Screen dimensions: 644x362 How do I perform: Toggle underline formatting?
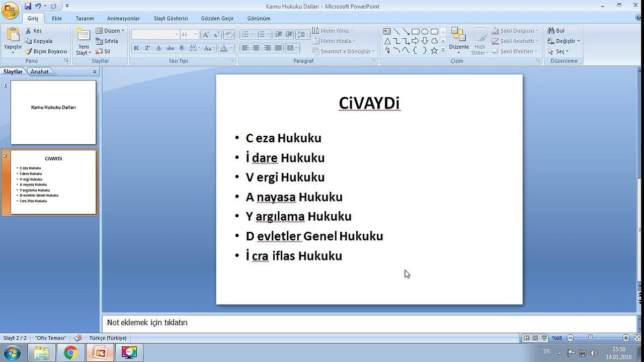coord(158,48)
